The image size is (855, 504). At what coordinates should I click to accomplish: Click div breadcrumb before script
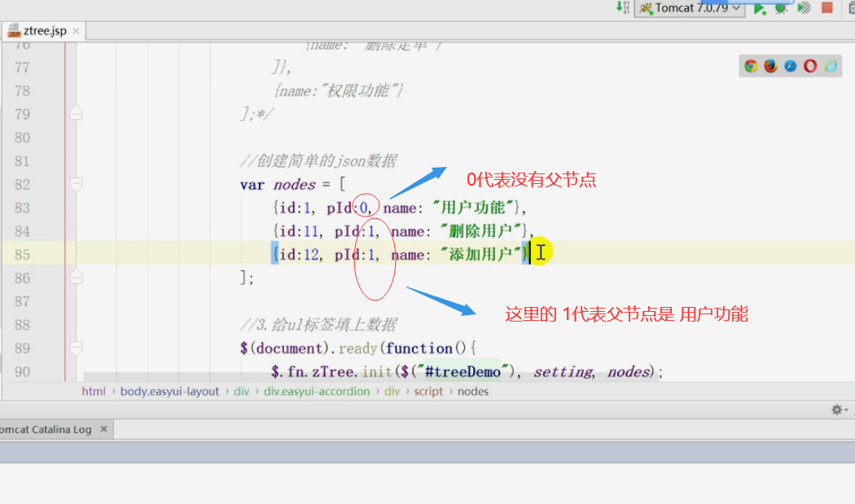pos(392,391)
